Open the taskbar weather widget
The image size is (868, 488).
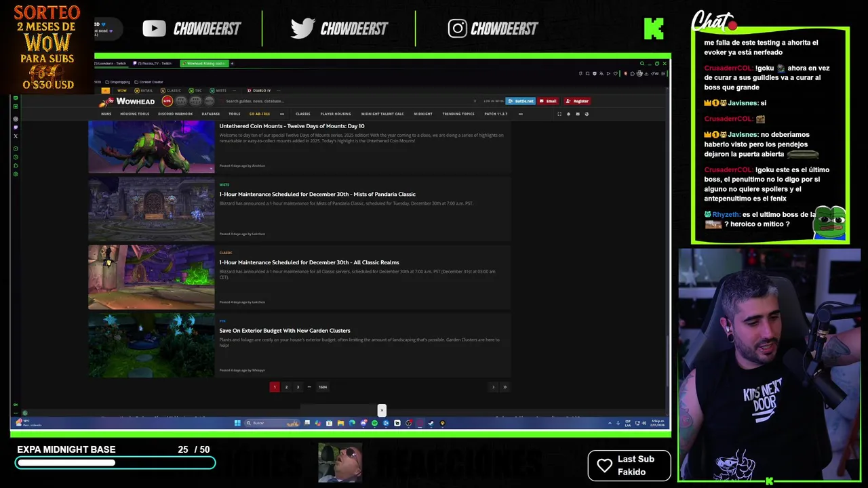pyautogui.click(x=28, y=423)
